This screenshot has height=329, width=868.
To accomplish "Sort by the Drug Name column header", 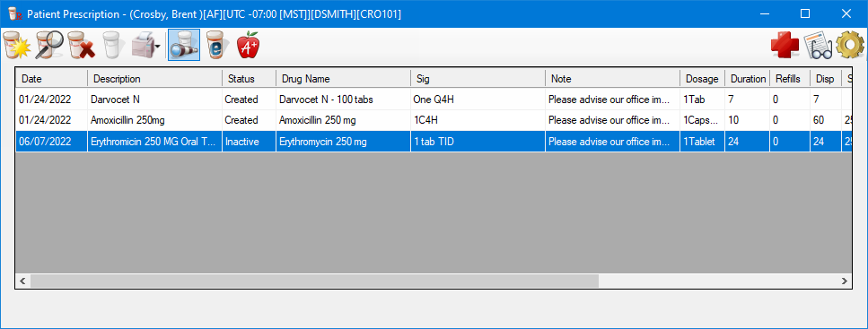I will click(x=343, y=79).
